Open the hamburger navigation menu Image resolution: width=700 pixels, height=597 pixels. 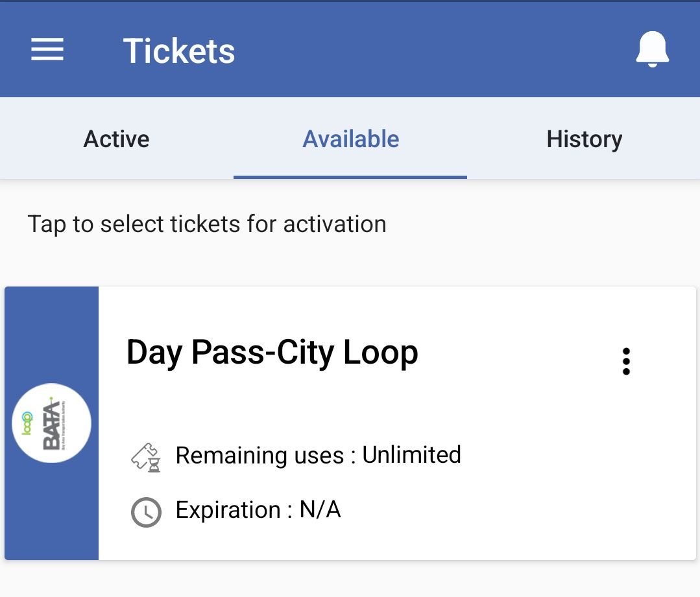pos(47,50)
